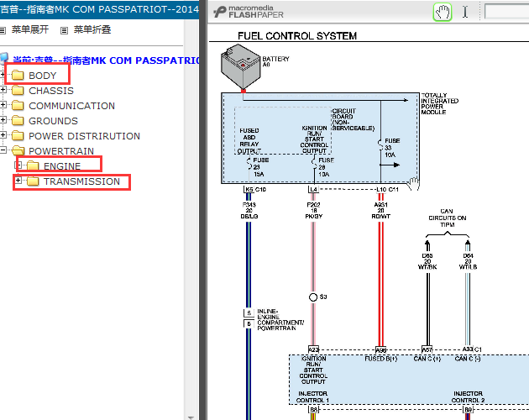
Task: Click the TRANSMISSION folder icon
Action: [x=33, y=181]
